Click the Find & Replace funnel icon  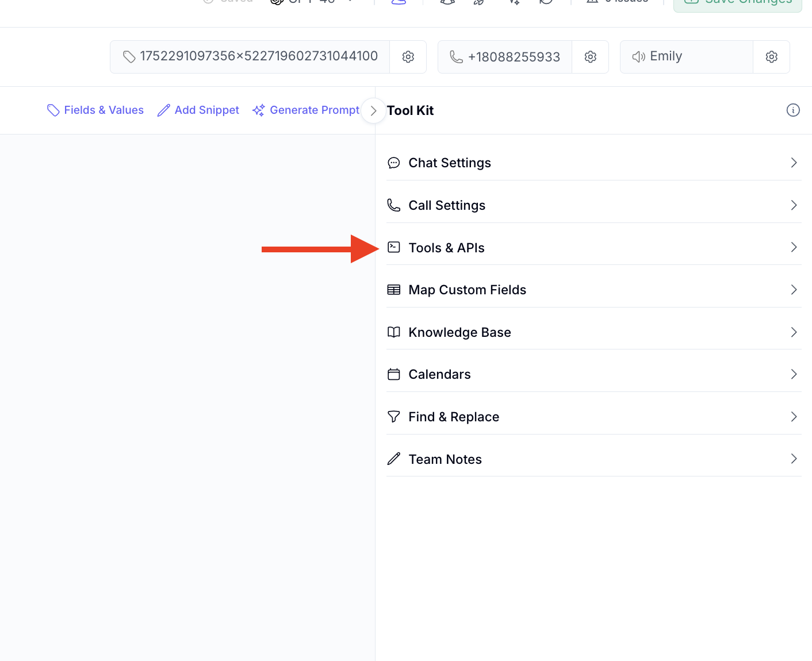394,417
